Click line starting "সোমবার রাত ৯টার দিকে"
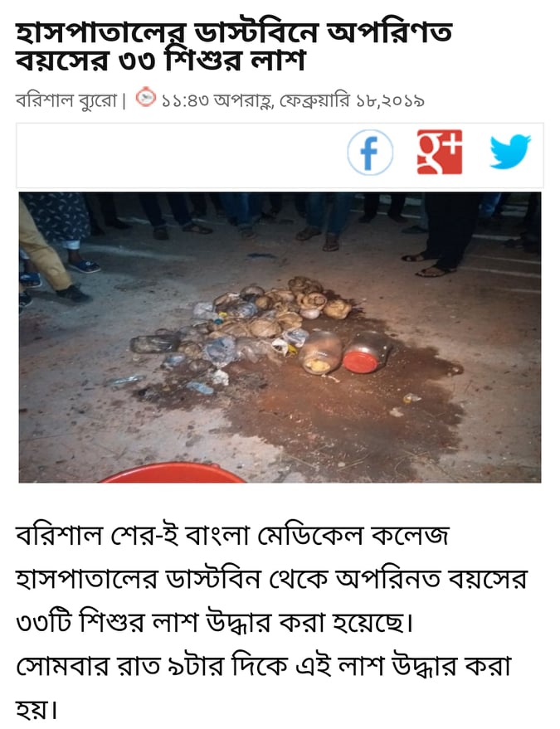560x729 pixels. (264, 666)
